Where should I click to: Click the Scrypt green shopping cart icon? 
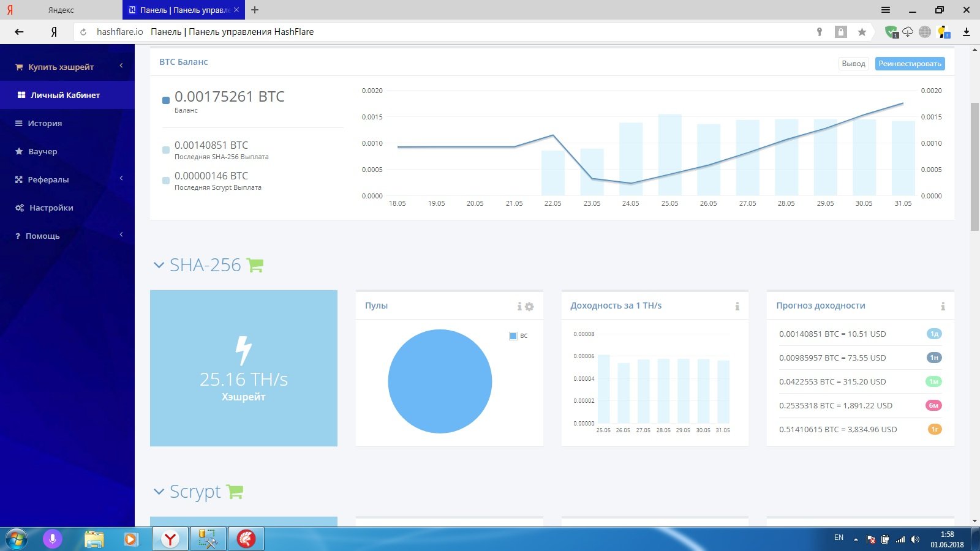point(235,492)
